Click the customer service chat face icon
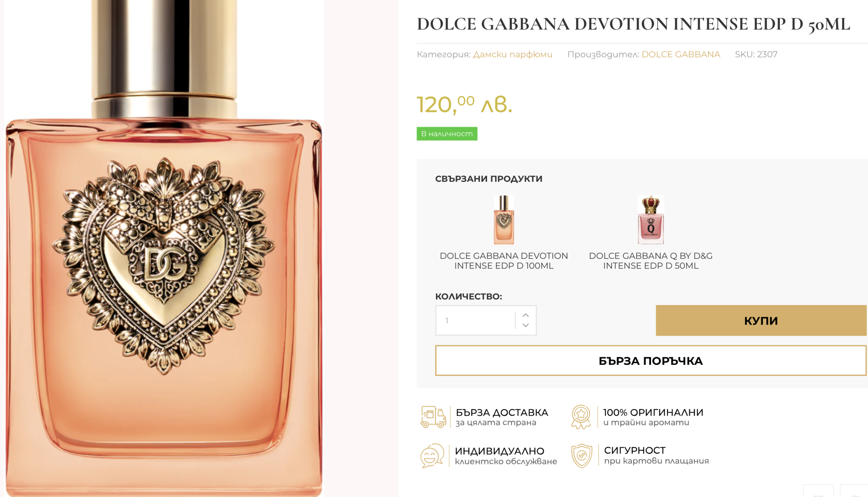The image size is (868, 497). click(432, 455)
